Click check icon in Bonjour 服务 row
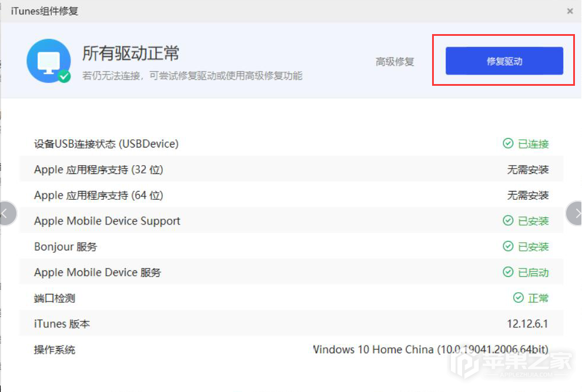 coord(508,246)
